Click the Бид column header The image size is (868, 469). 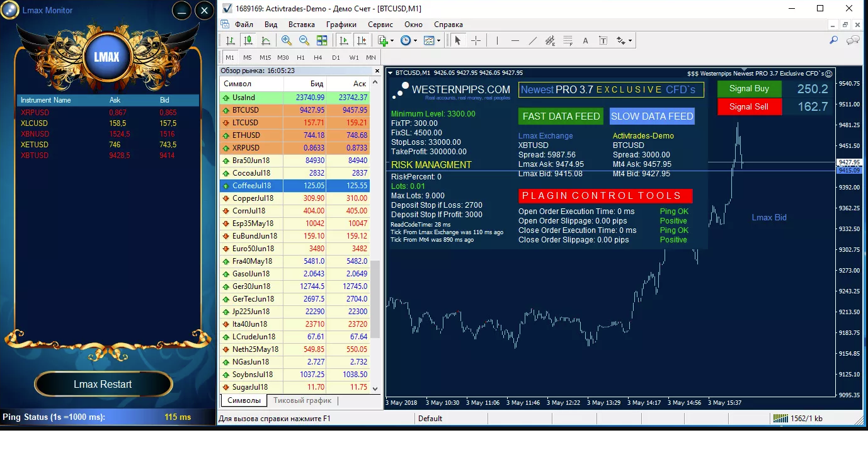point(305,84)
